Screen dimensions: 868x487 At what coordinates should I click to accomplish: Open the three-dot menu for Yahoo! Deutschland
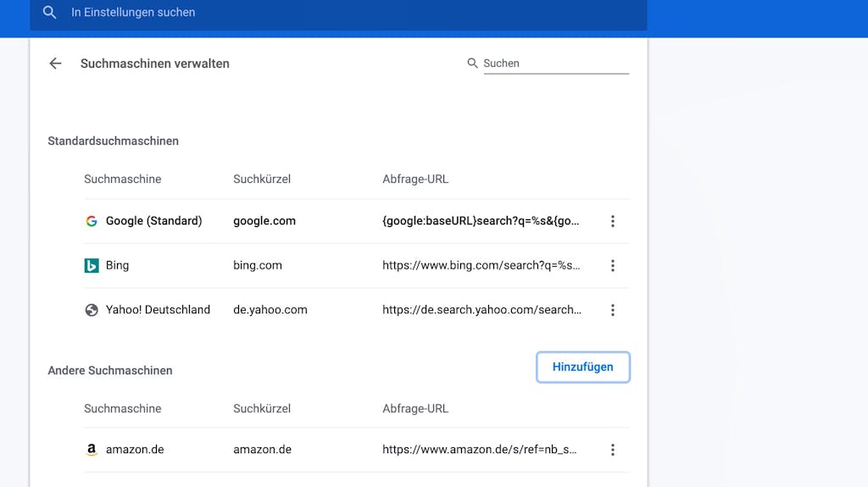pyautogui.click(x=612, y=310)
